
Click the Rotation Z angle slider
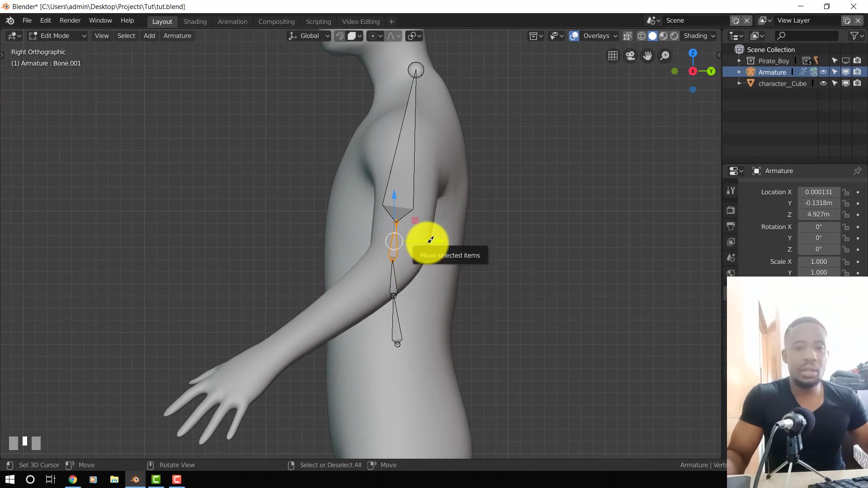coord(818,249)
